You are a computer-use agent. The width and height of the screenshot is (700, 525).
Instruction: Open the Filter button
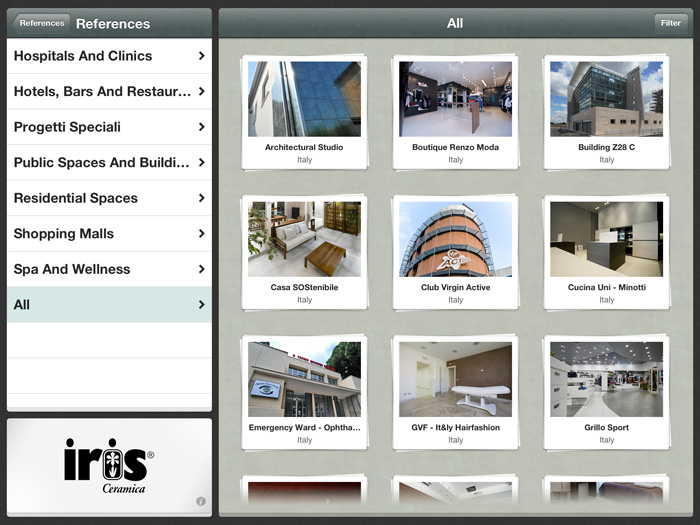pos(671,23)
